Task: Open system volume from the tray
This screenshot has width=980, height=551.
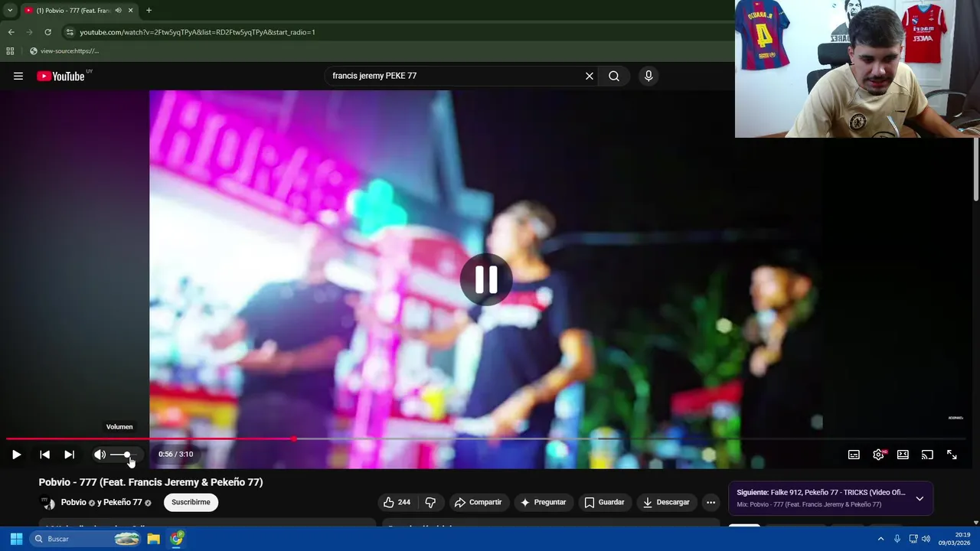Action: [927, 539]
